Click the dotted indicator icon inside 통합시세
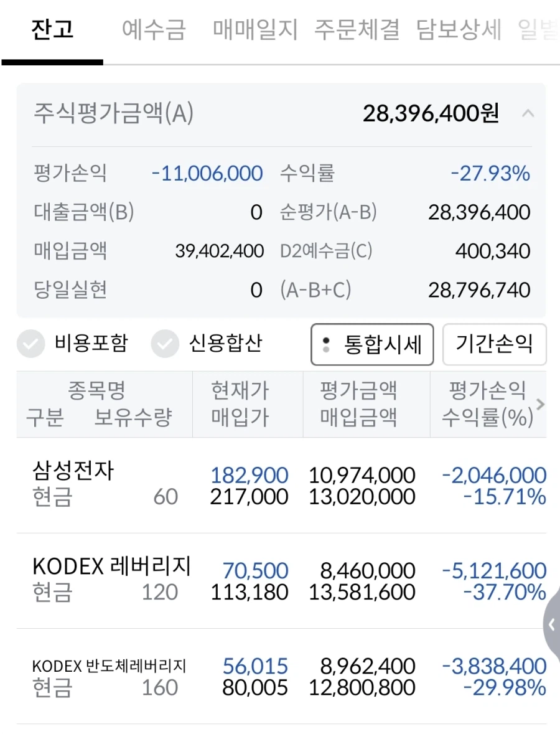 tap(325, 344)
